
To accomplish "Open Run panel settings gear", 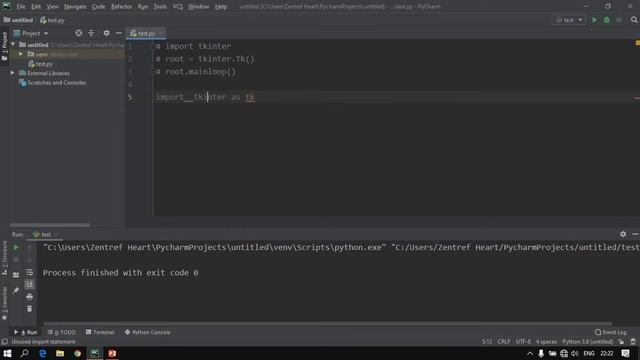I will click(623, 234).
